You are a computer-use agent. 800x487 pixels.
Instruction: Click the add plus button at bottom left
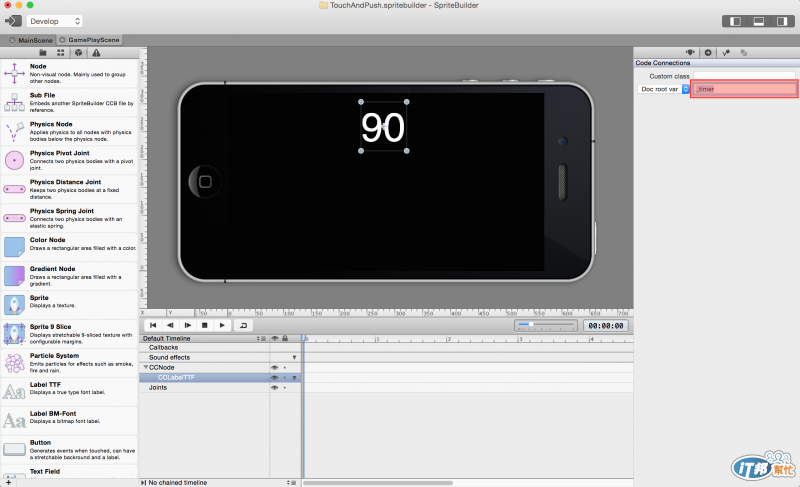[8, 482]
